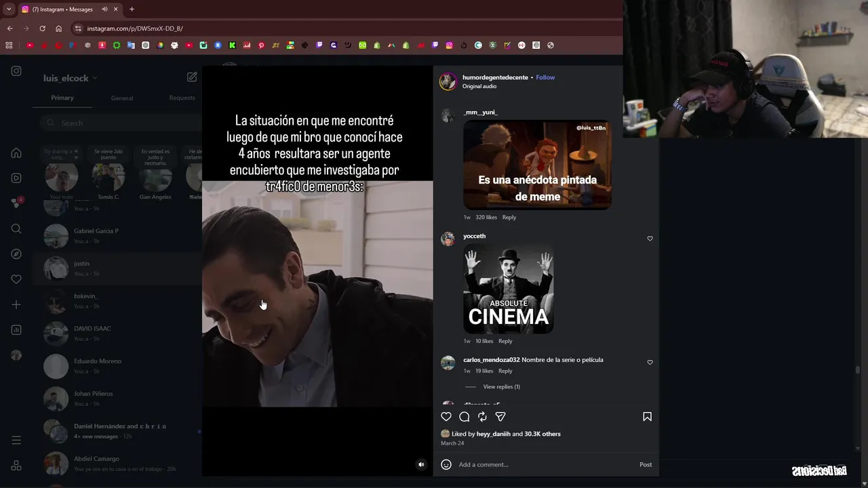Expand View replies (1)

[501, 386]
